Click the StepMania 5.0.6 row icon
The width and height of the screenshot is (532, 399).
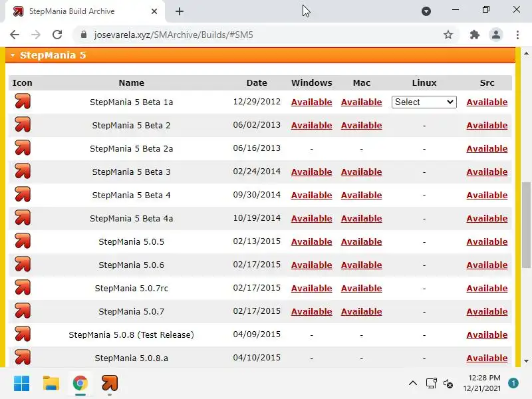(23, 264)
